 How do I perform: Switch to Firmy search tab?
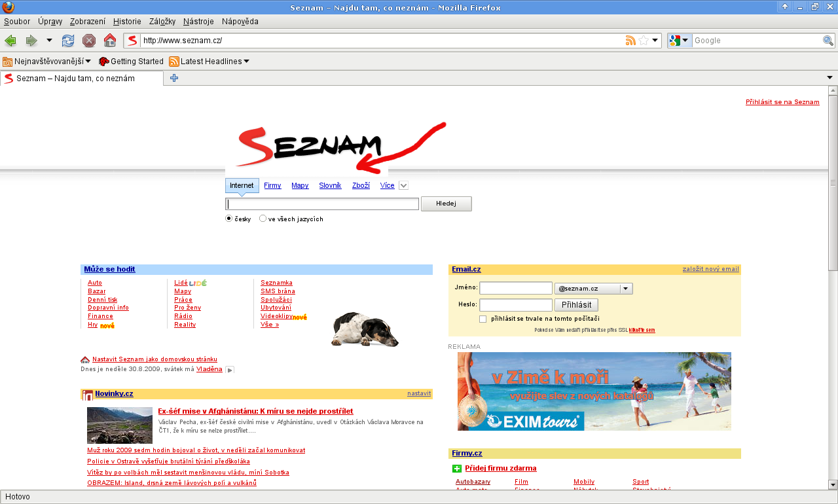click(272, 186)
